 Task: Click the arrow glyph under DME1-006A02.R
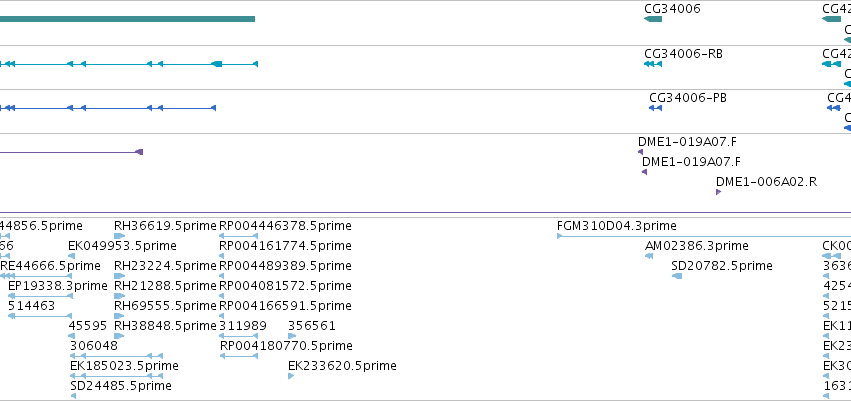coord(718,192)
